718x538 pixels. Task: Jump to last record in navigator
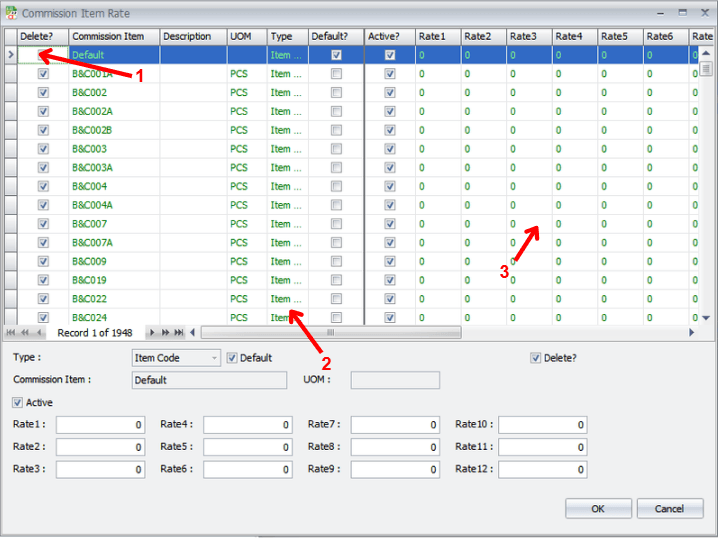(x=179, y=332)
